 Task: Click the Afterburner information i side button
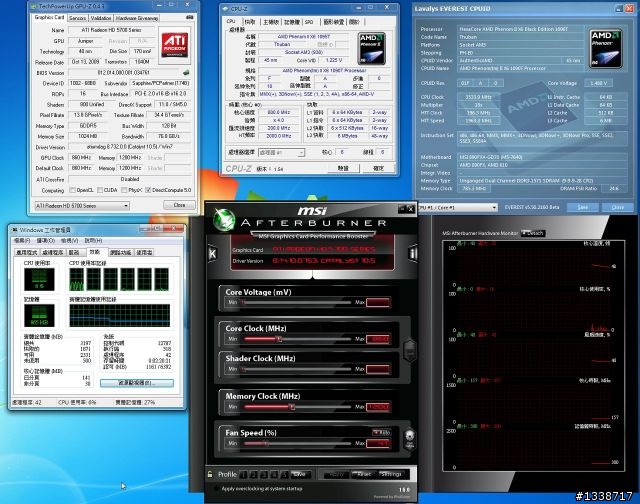tap(413, 253)
